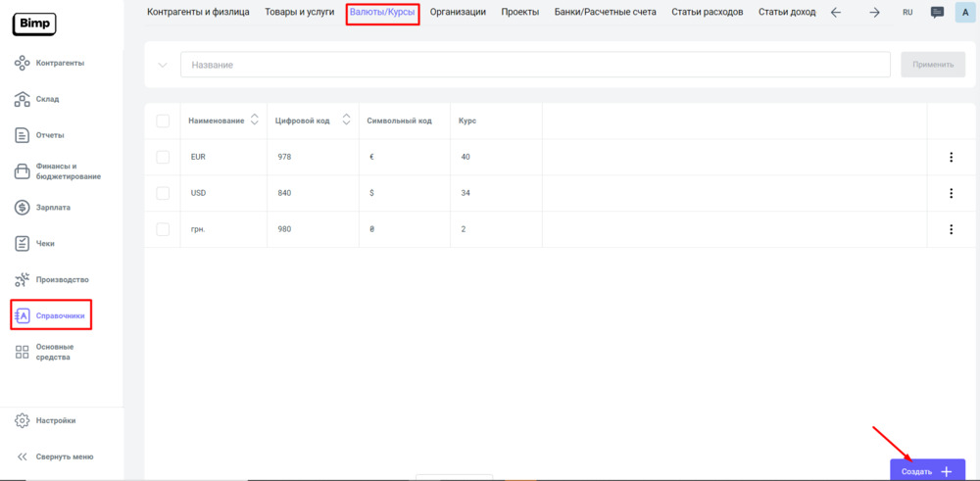Expand the filter chevron beside Название
The height and width of the screenshot is (481, 980).
[x=162, y=65]
